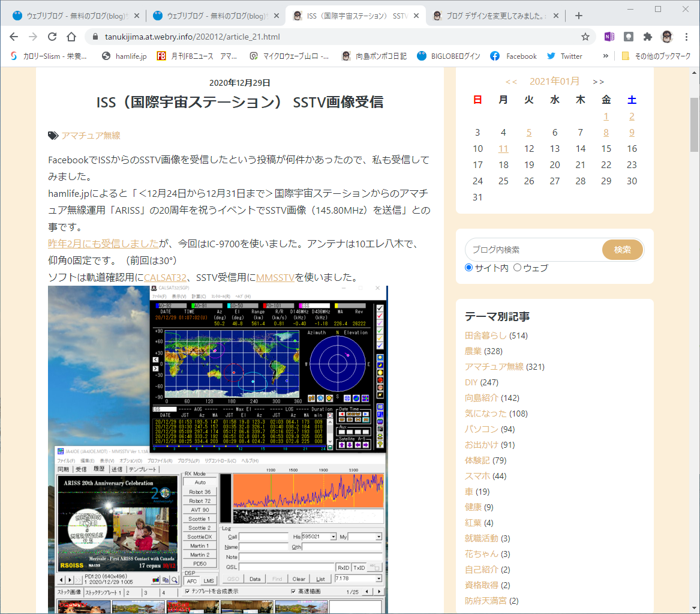700x614 pixels.
Task: Close the ブログ デザインを変更 tab
Action: coord(556,16)
